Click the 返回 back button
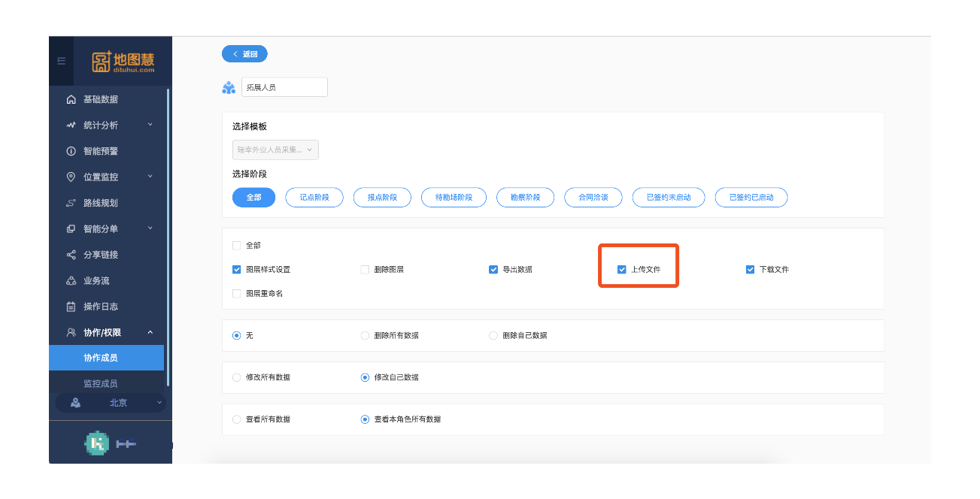This screenshot has height=499, width=980. 244,54
